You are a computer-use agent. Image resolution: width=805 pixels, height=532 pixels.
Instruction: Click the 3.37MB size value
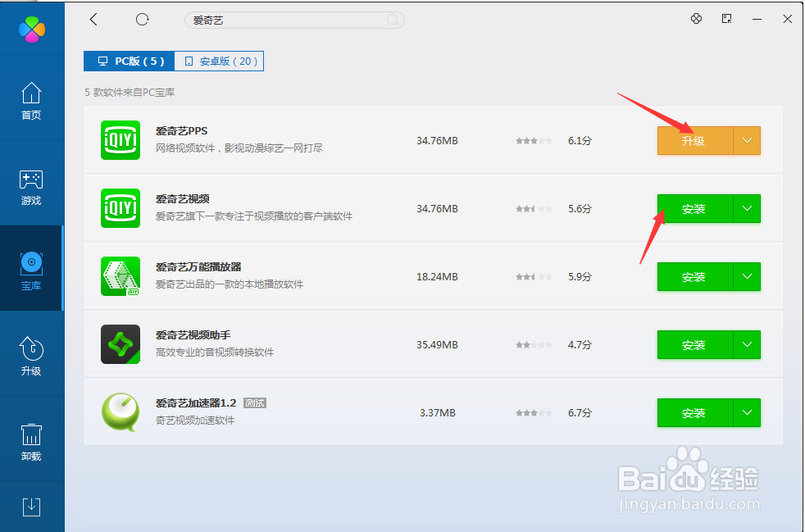pos(438,413)
